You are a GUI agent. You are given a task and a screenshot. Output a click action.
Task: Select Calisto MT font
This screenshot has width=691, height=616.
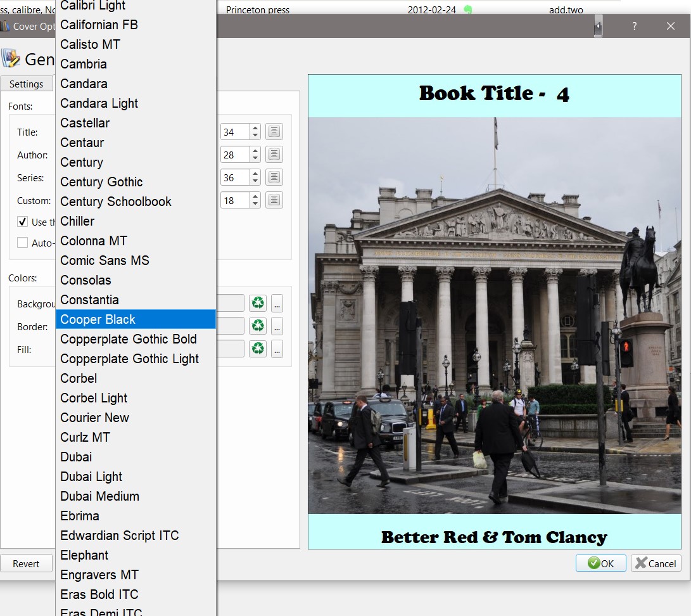point(136,44)
